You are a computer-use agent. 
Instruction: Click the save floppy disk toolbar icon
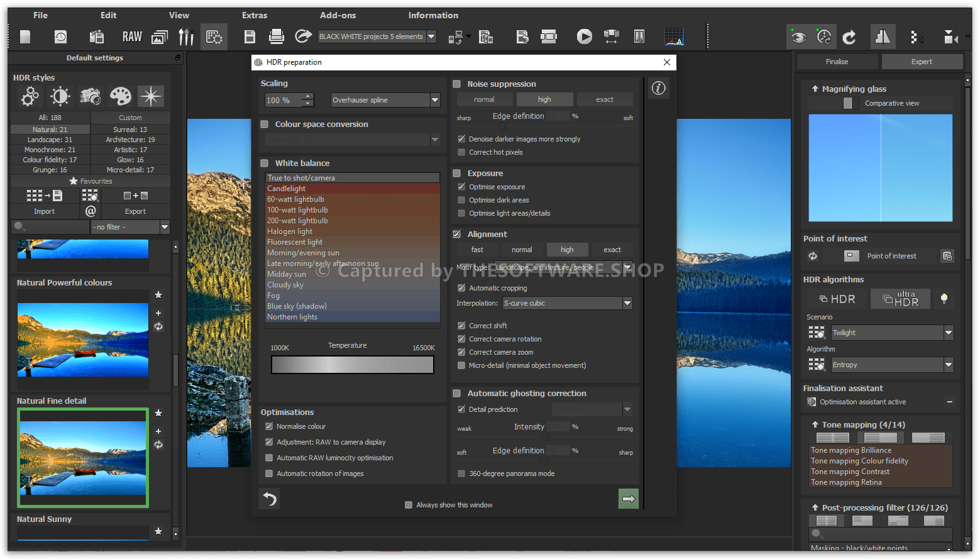click(x=250, y=37)
